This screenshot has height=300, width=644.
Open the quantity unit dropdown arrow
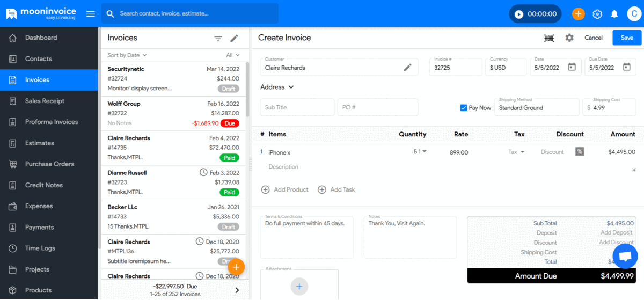pyautogui.click(x=425, y=152)
